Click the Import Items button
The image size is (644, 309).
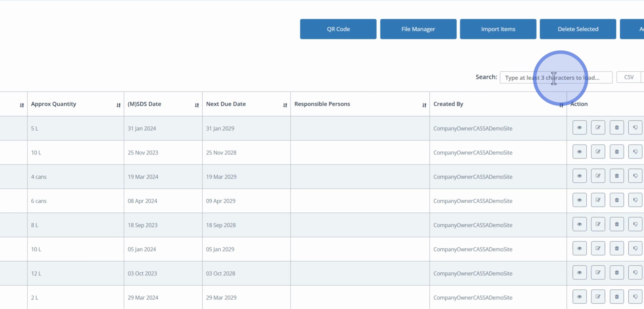coord(498,29)
